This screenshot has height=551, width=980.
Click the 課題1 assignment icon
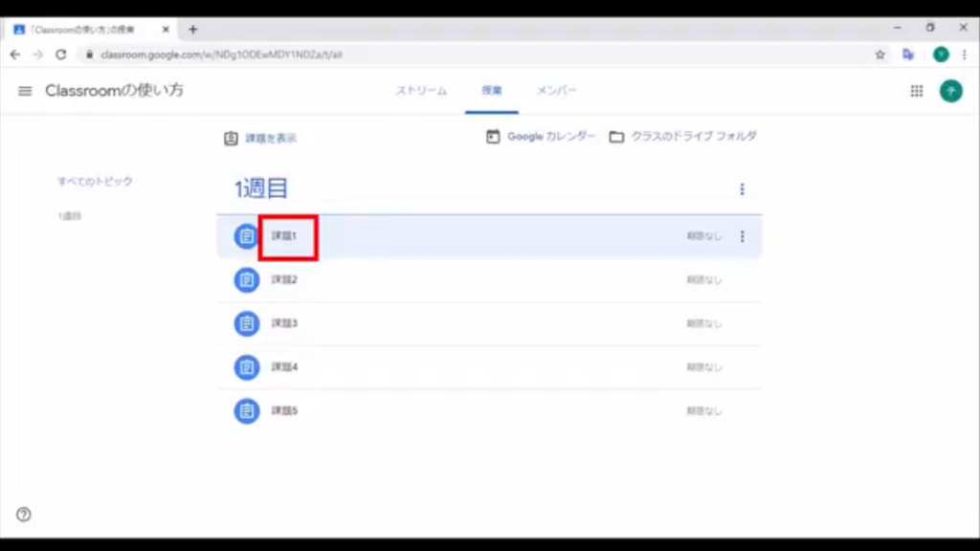pyautogui.click(x=246, y=236)
